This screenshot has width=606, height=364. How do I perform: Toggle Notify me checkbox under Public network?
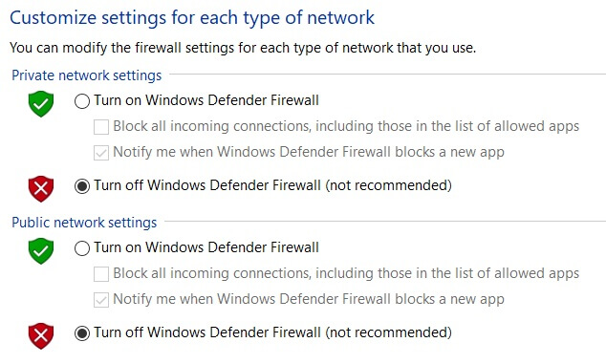[101, 300]
